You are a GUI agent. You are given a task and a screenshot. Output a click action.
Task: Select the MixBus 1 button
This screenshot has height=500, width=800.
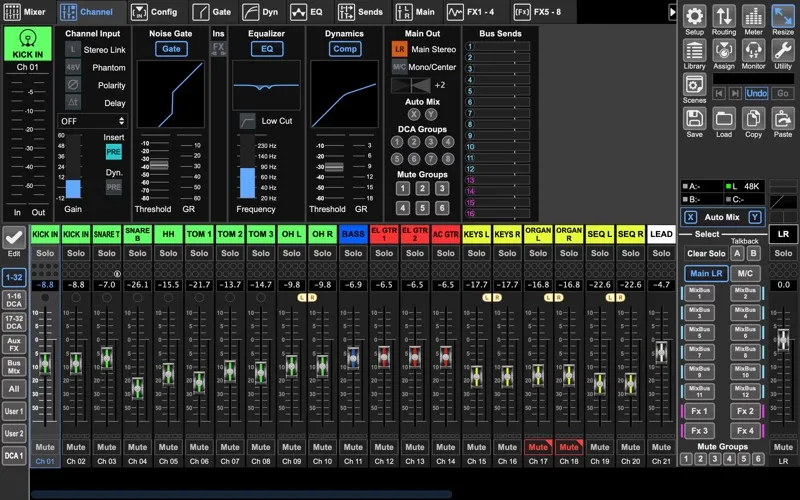[x=699, y=293]
